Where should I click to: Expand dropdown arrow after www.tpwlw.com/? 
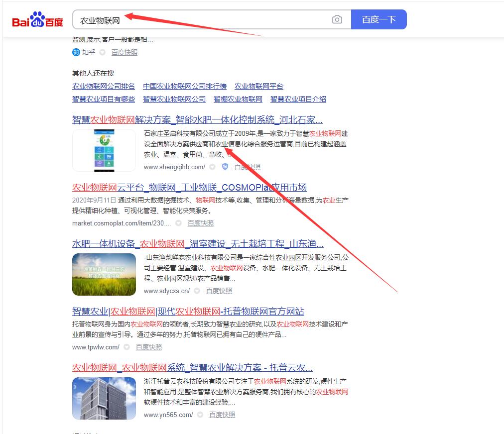[126, 347]
